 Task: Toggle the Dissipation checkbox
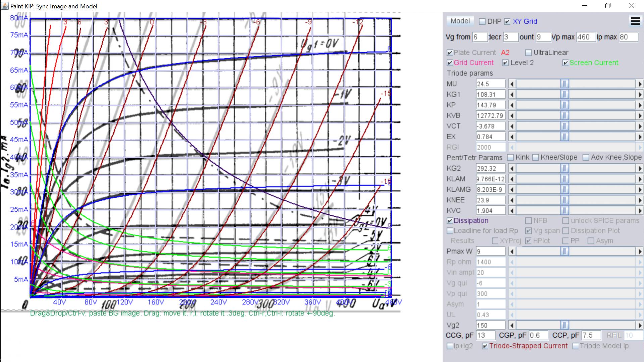point(450,221)
